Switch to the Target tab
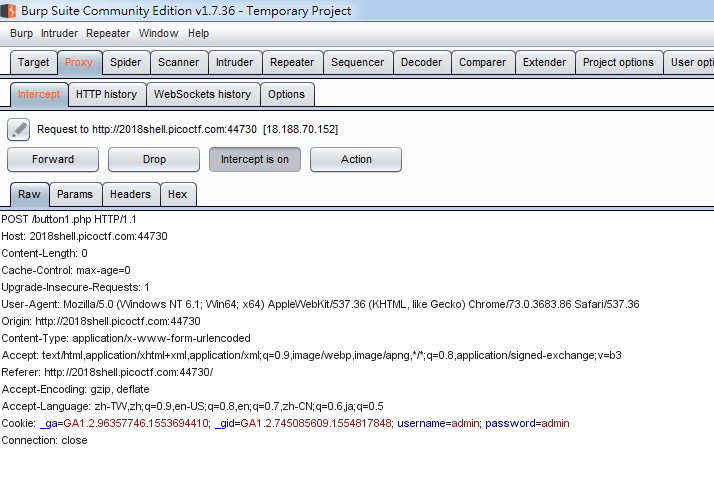The height and width of the screenshot is (500, 714). [34, 62]
